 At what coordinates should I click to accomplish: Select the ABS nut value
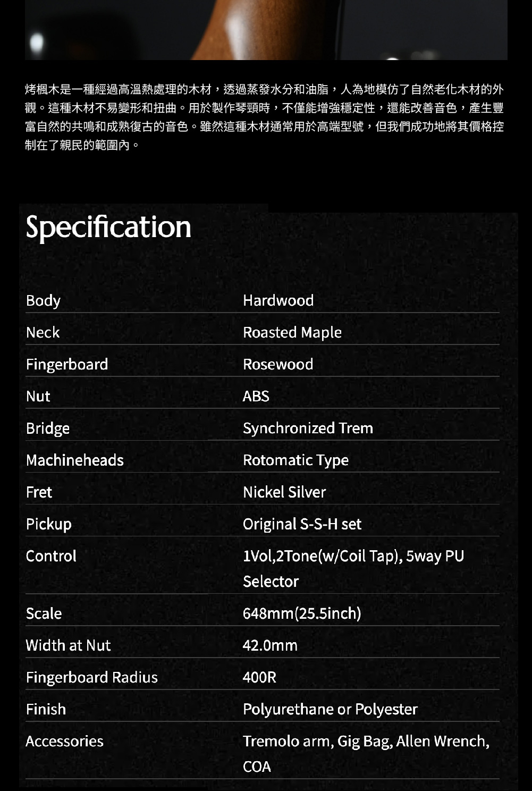256,396
